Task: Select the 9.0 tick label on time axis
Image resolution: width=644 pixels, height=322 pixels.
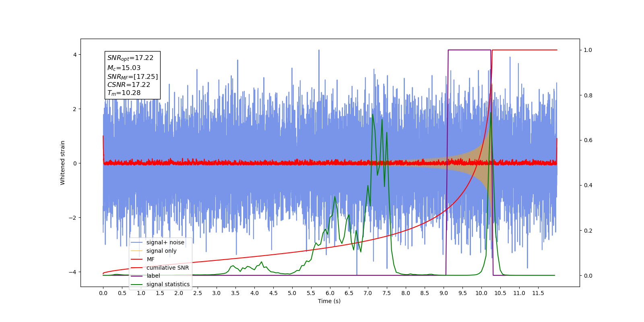Action: point(444,293)
